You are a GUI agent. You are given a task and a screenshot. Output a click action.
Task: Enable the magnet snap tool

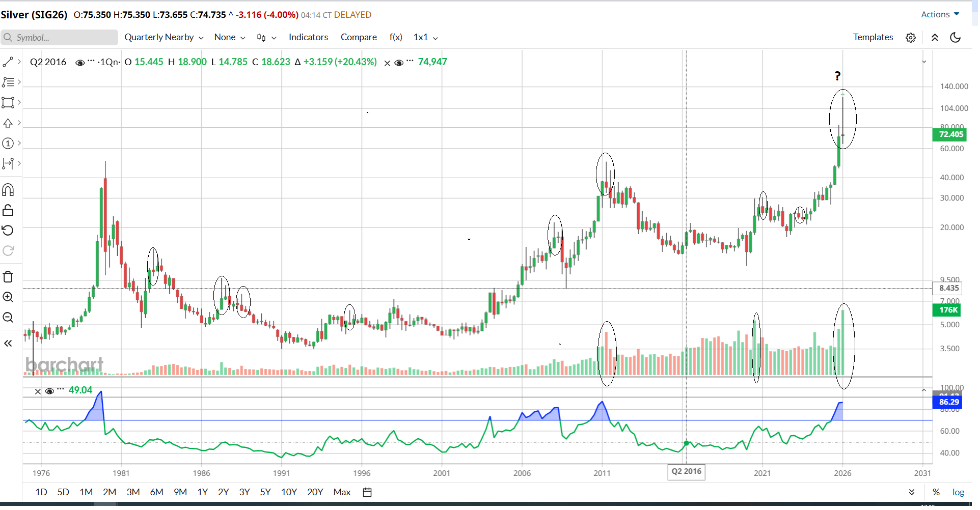point(8,190)
